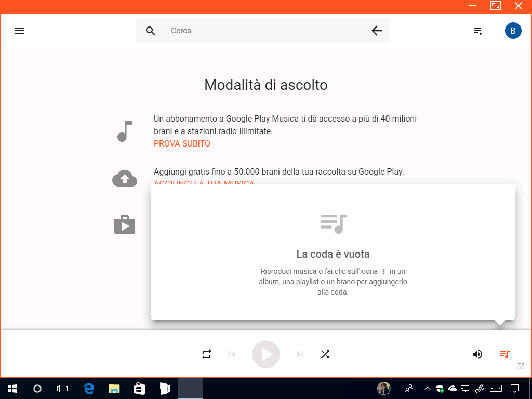Toggle shuffle mode
This screenshot has height=399, width=532.
tap(325, 354)
